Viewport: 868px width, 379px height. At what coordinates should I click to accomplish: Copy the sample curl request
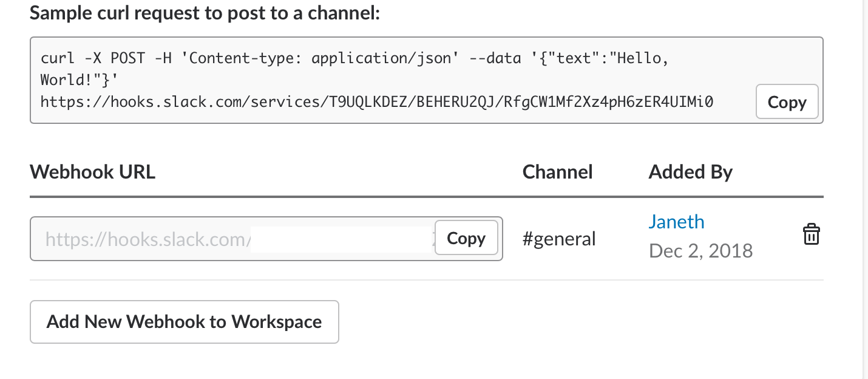[x=787, y=102]
